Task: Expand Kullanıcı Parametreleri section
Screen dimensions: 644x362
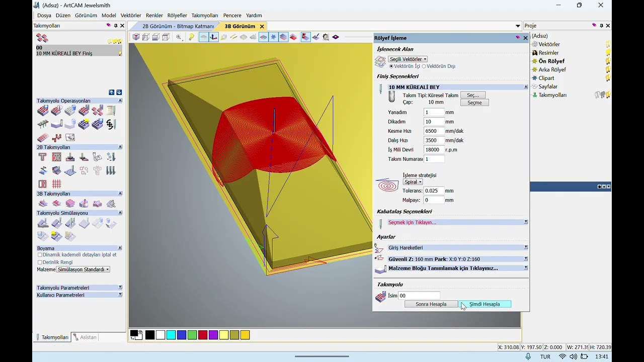Action: click(120, 295)
